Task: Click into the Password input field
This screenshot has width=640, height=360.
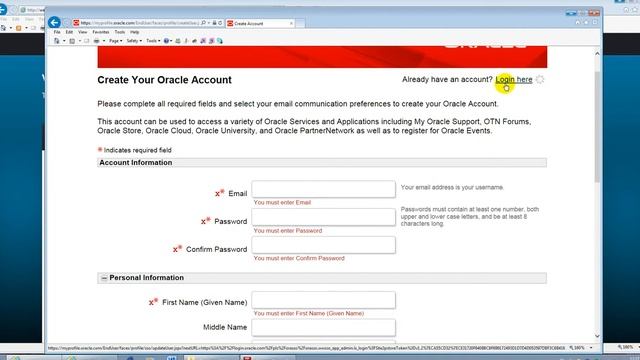Action: click(323, 218)
